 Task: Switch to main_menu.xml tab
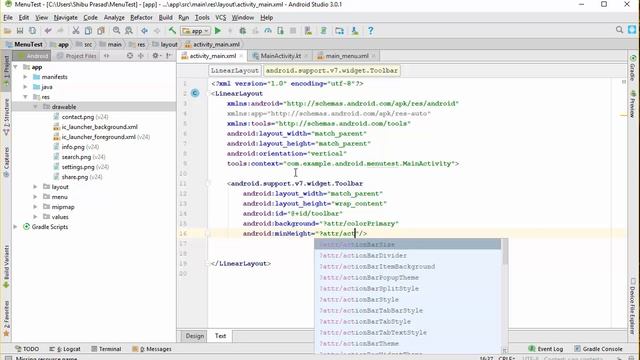pyautogui.click(x=347, y=56)
